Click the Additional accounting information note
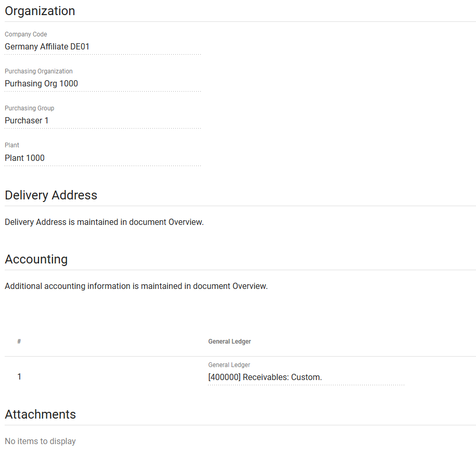The width and height of the screenshot is (476, 454). pyautogui.click(x=136, y=286)
